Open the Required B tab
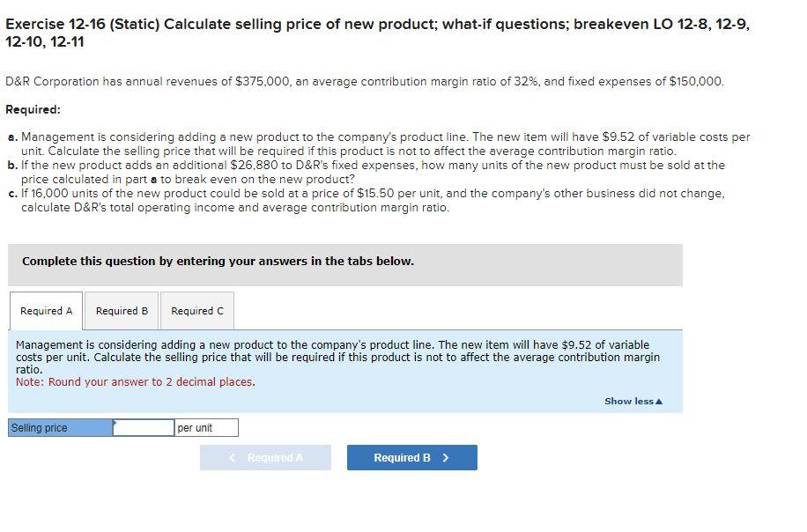 [121, 310]
